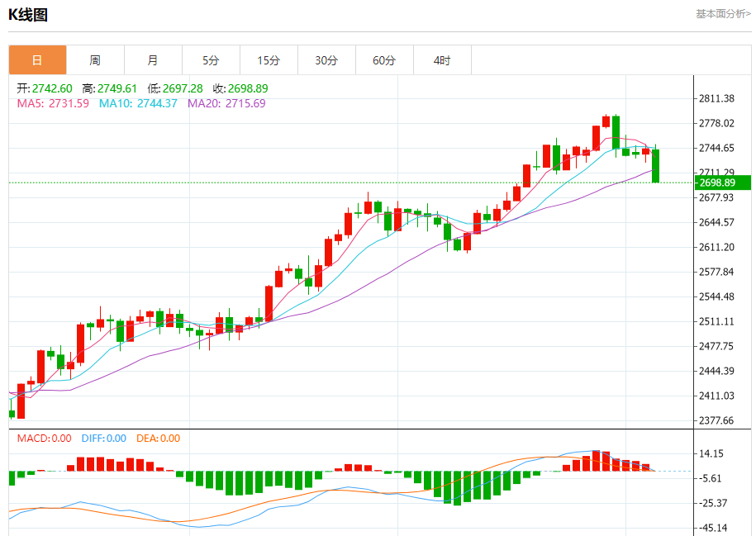Choose the 15分 interval tab
This screenshot has width=756, height=536.
[x=269, y=60]
